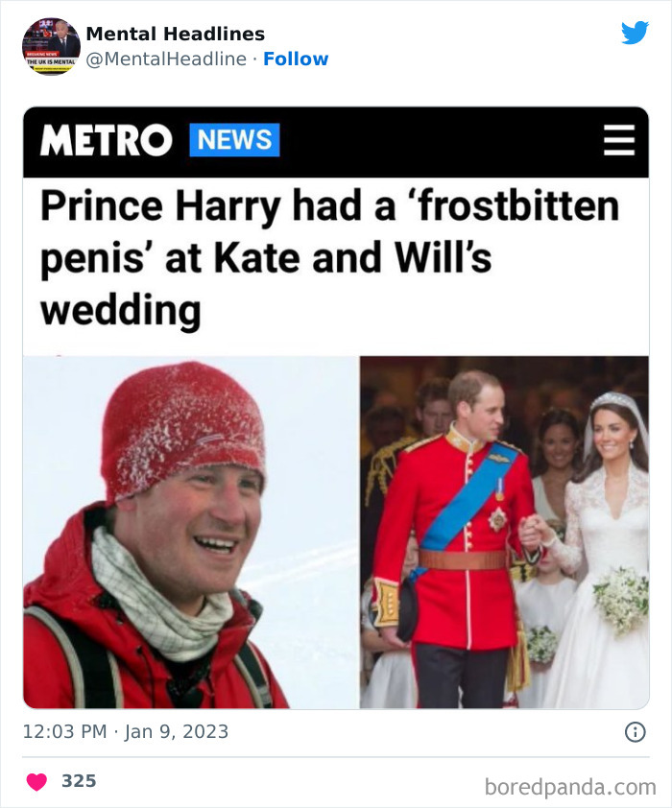Click the Follow link for Mental Headlines
Image resolution: width=672 pixels, height=808 pixels.
click(298, 59)
